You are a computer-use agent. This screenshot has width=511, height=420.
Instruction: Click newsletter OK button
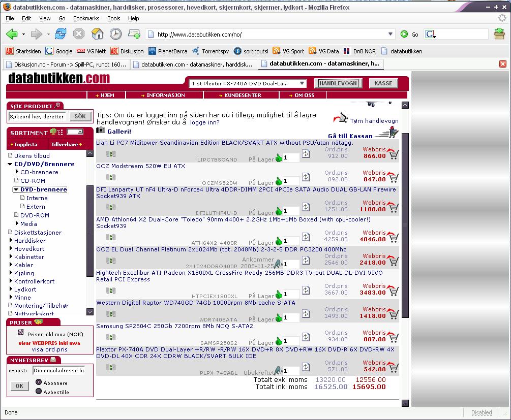point(19,386)
